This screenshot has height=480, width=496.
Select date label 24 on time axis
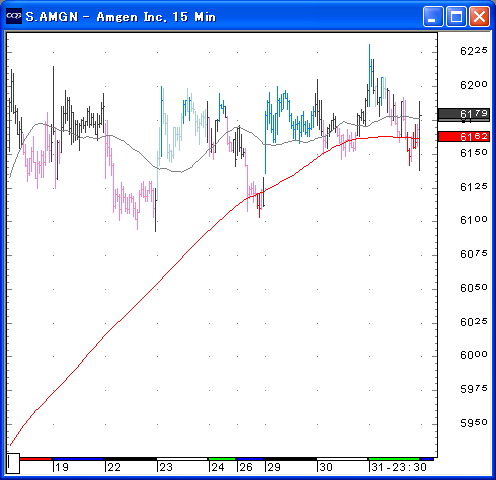pyautogui.click(x=218, y=467)
